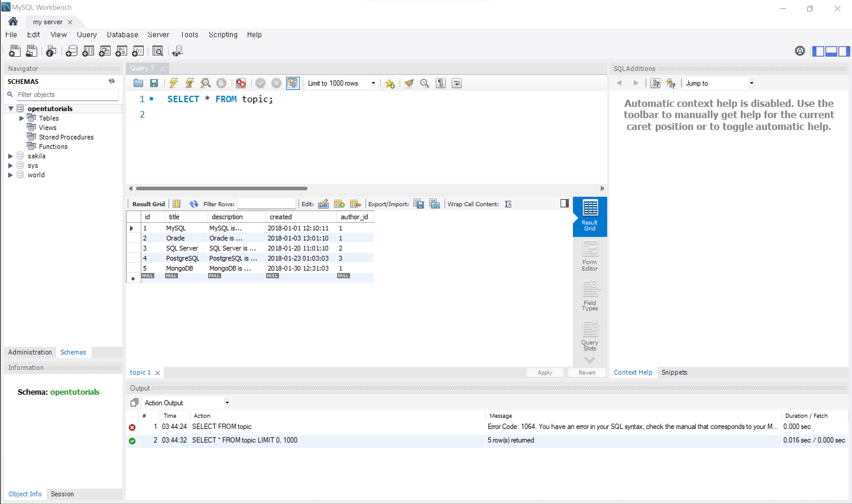
Task: Run Explain plan magnifier icon
Action: click(x=205, y=83)
